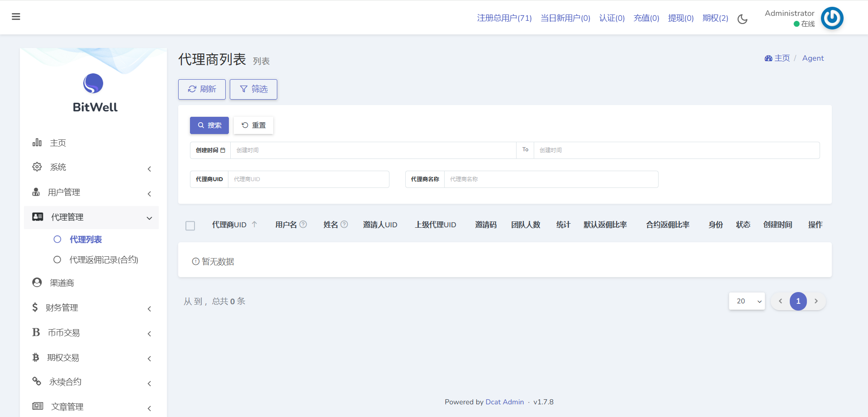Click the hamburger menu icon

pos(16,17)
